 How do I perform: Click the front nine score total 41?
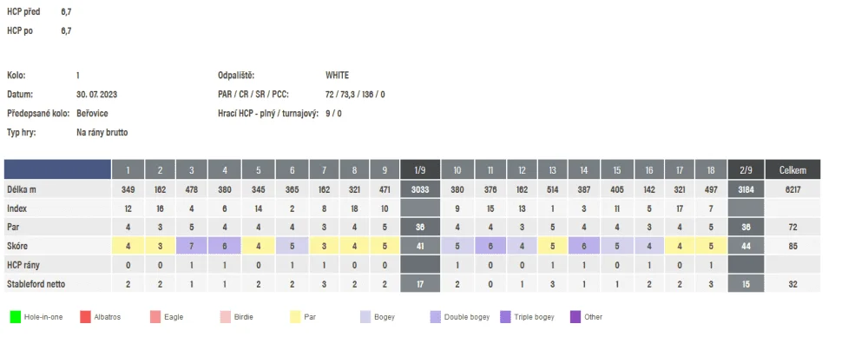pyautogui.click(x=419, y=246)
